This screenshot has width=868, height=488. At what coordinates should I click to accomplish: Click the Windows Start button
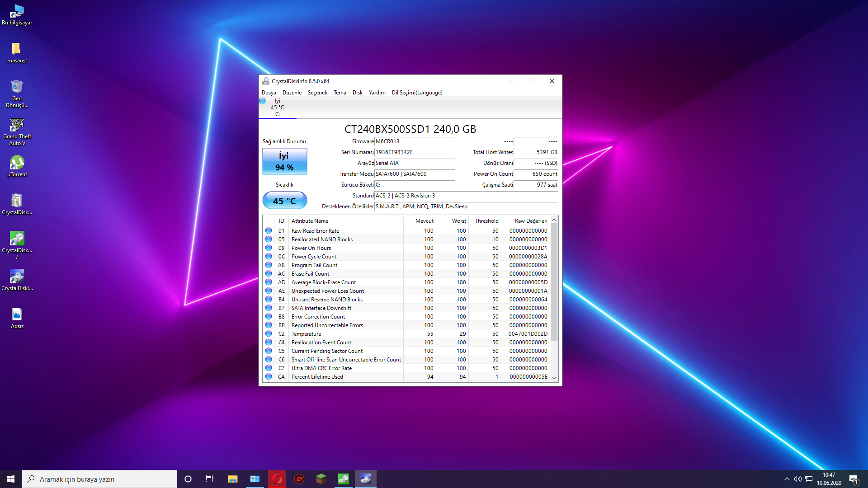click(11, 479)
